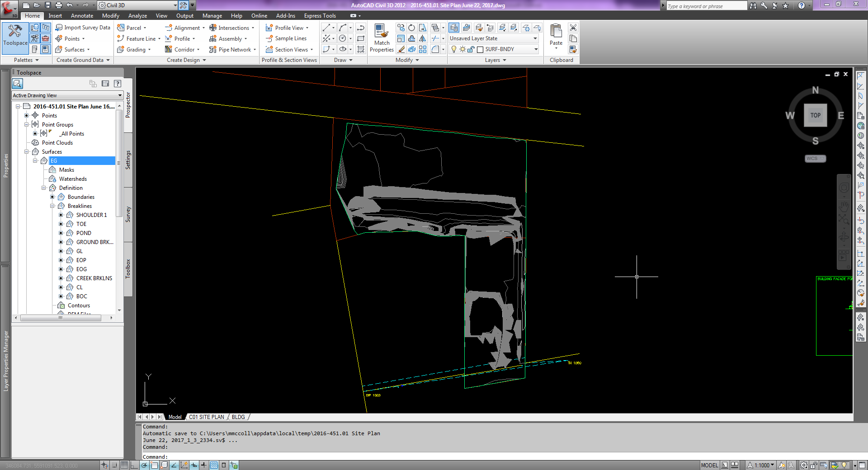Image resolution: width=868 pixels, height=470 pixels.
Task: Expand the SURF-BNDY layer list dropdown
Action: 536,50
